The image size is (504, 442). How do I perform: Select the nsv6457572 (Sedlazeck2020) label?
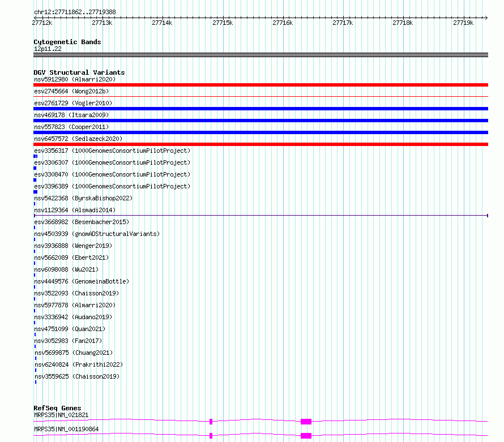pos(78,139)
